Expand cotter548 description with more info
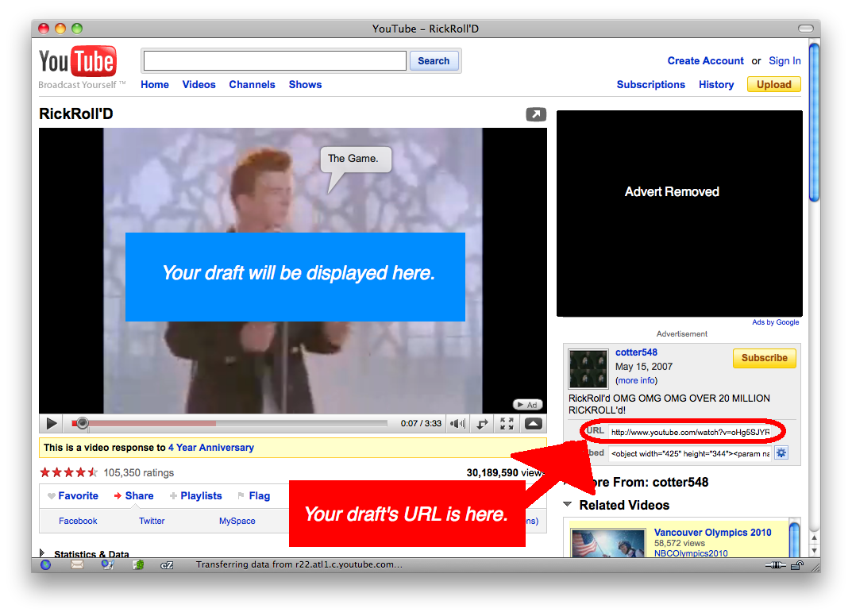Viewport: 852px width, 616px height. point(636,381)
